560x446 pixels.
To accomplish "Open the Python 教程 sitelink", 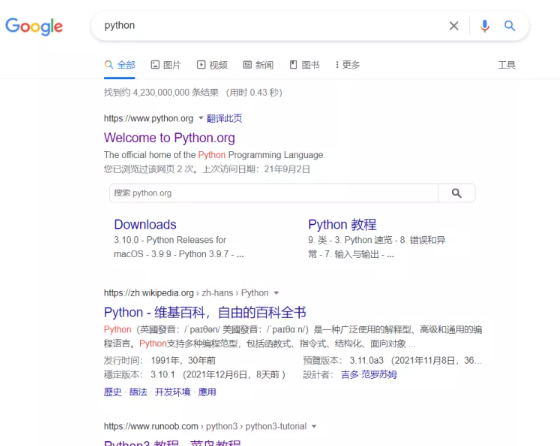I will point(342,225).
